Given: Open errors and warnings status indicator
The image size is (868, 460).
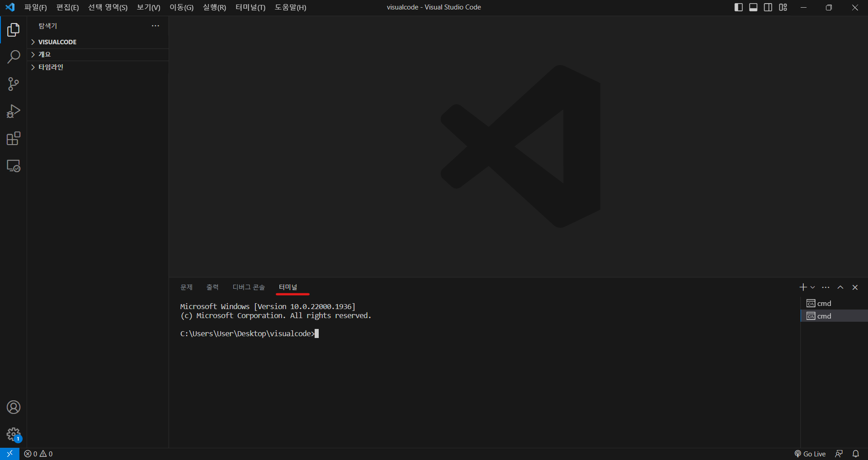Looking at the screenshot, I should pos(38,454).
